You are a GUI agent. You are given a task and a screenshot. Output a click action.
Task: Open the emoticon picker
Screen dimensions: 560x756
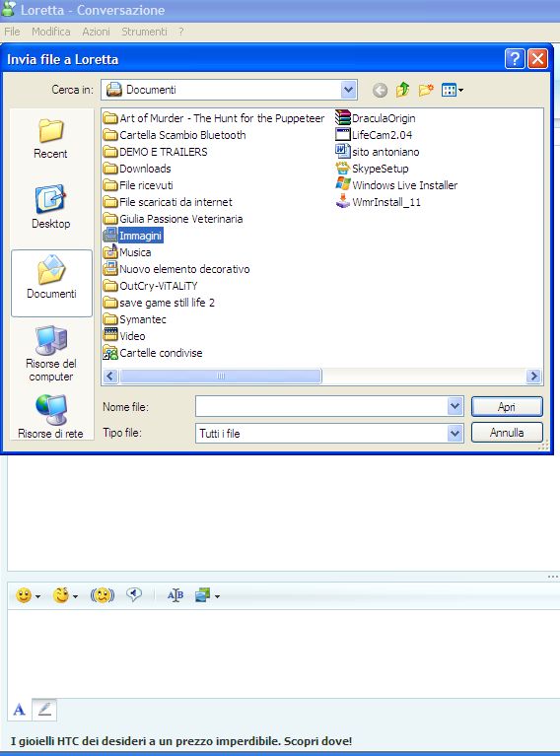coord(23,596)
